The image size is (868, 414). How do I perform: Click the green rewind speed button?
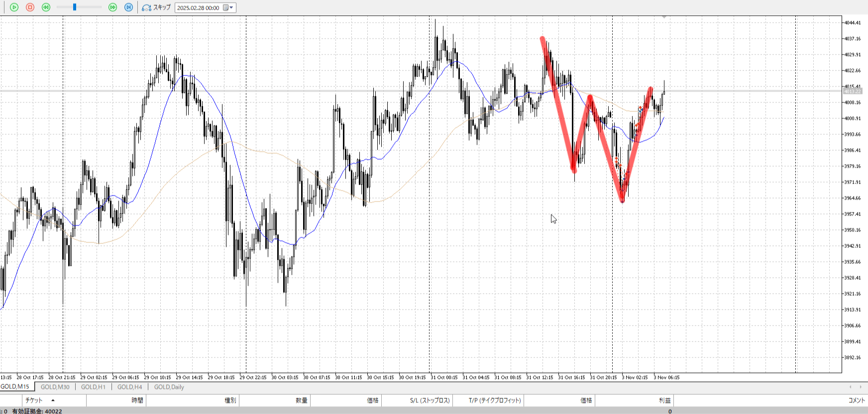coord(46,7)
